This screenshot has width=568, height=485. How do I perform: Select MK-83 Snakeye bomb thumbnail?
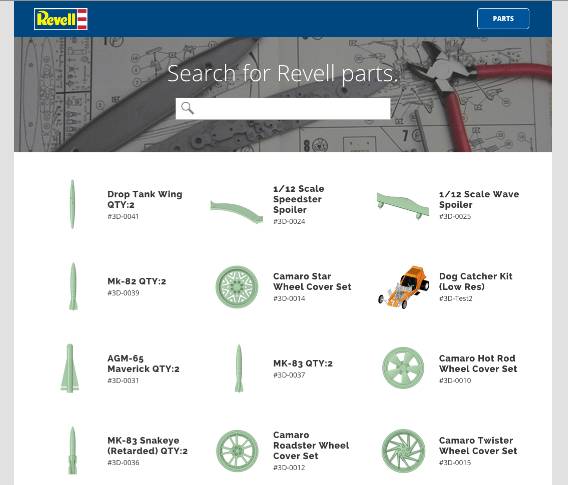coord(72,450)
